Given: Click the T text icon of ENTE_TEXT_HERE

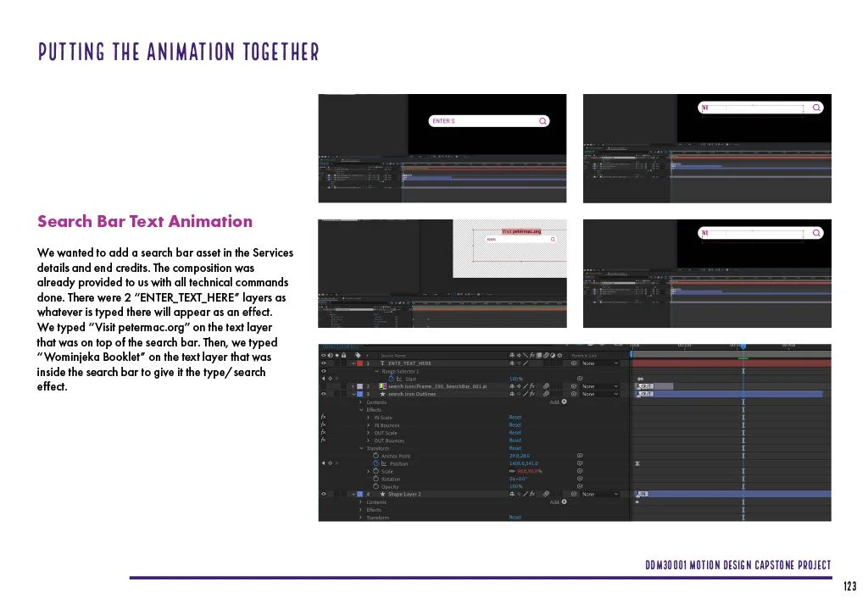Looking at the screenshot, I should click(382, 363).
